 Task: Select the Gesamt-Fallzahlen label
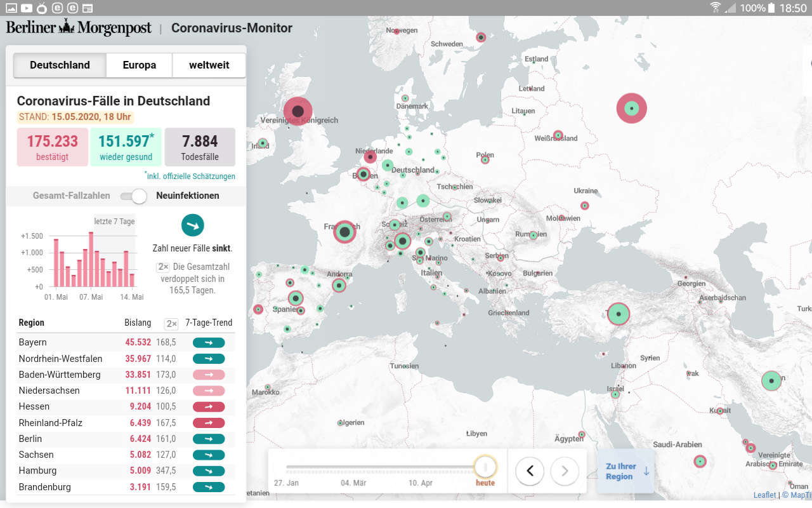(x=72, y=196)
